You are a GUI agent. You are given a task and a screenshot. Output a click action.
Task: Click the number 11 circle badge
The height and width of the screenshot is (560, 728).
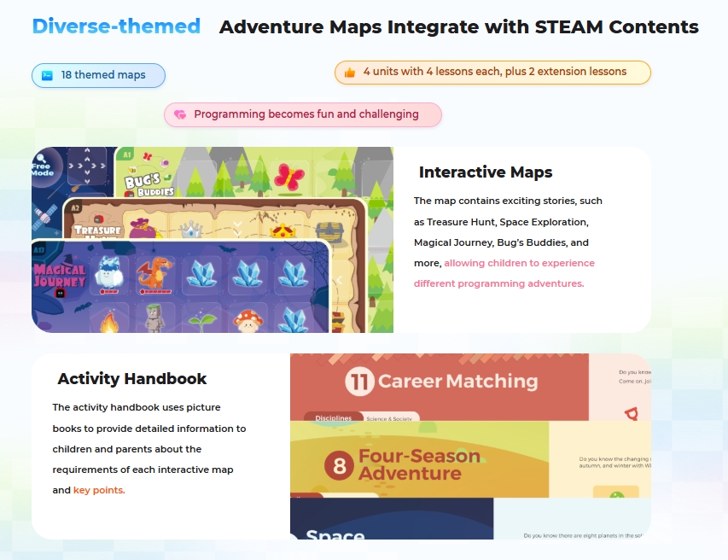click(x=359, y=382)
